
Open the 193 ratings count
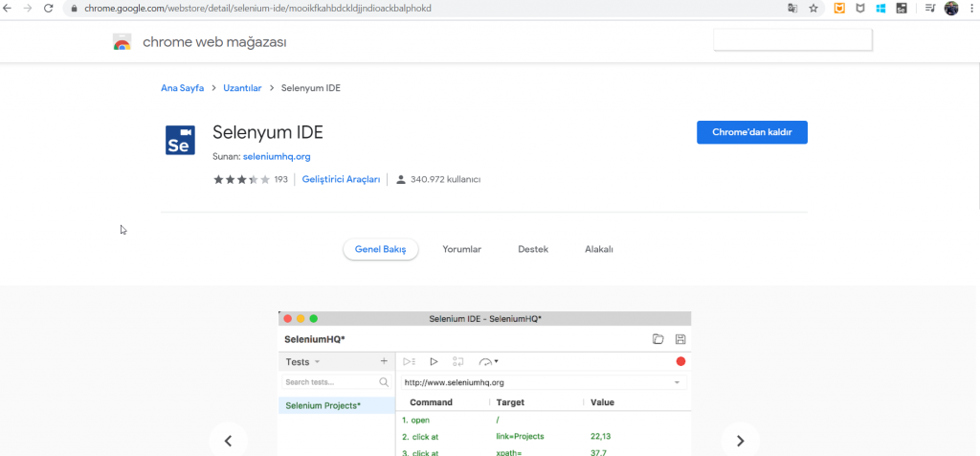pyautogui.click(x=281, y=179)
